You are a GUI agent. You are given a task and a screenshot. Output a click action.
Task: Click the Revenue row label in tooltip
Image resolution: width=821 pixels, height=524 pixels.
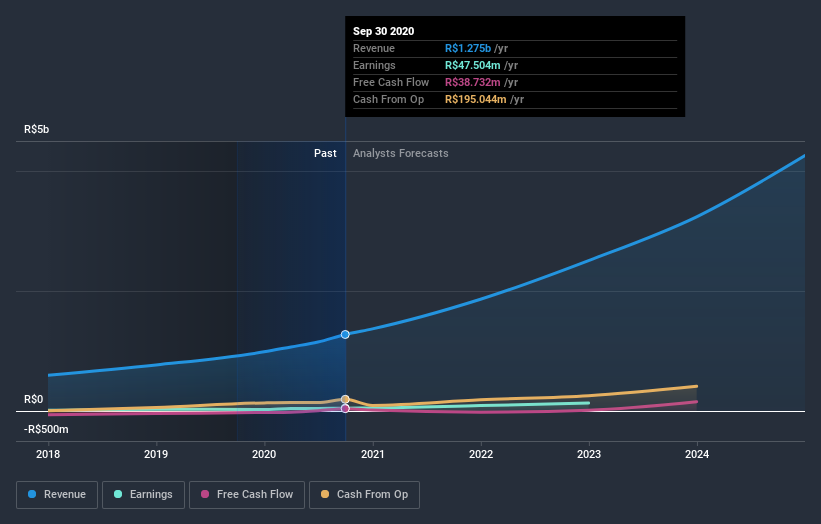(x=374, y=49)
